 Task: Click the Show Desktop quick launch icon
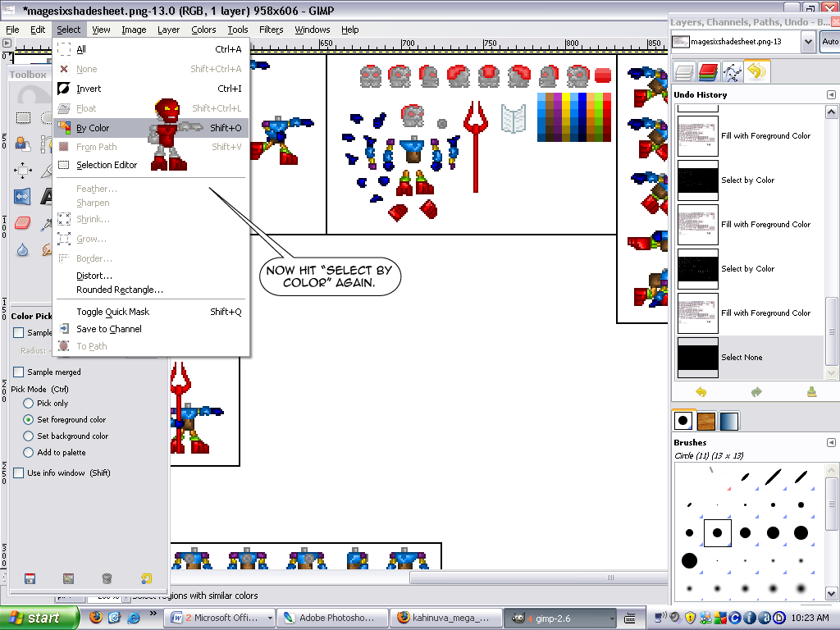click(115, 617)
